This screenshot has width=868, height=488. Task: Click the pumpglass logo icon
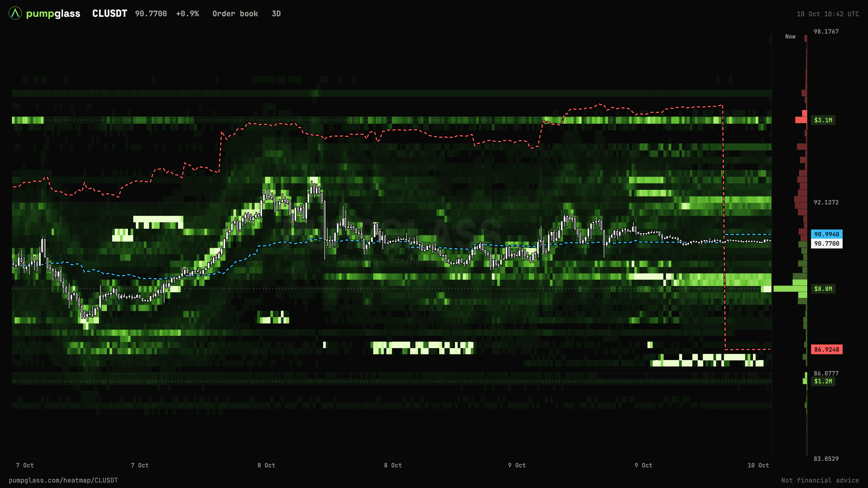(15, 14)
